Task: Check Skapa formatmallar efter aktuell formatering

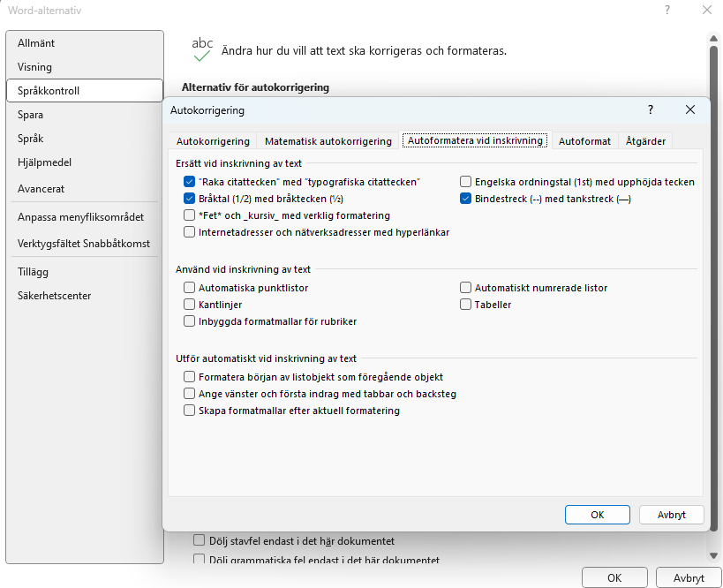Action: tap(190, 411)
